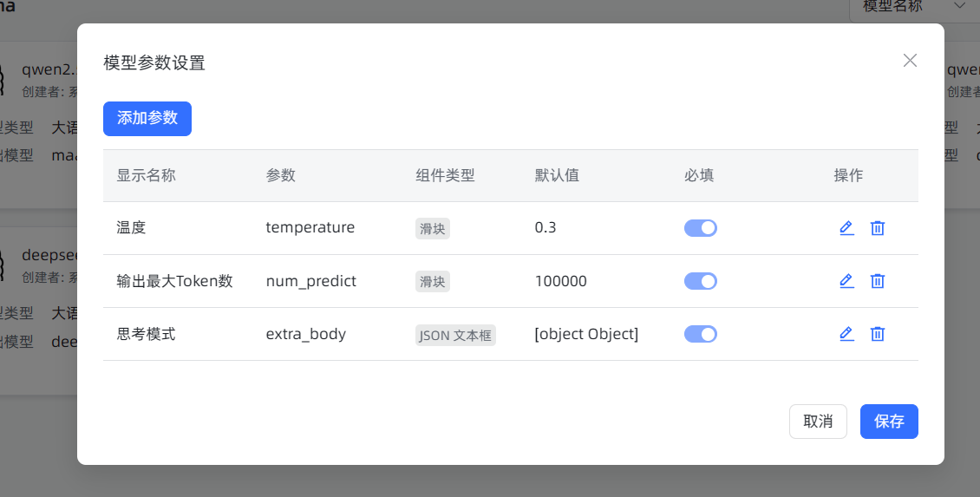This screenshot has height=497, width=980.
Task: Delete the 输出最大Token数 parameter
Action: click(877, 281)
